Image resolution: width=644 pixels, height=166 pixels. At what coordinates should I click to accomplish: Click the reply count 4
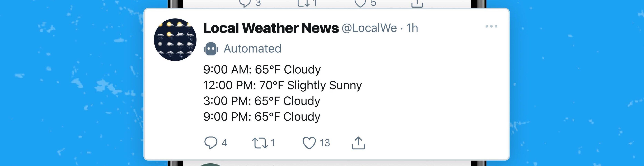(x=224, y=143)
